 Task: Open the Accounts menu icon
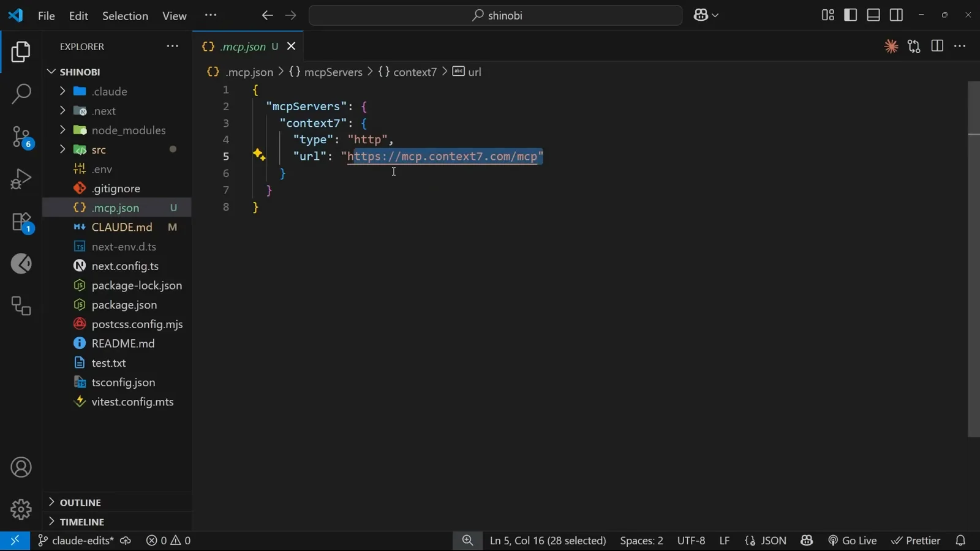pos(21,468)
